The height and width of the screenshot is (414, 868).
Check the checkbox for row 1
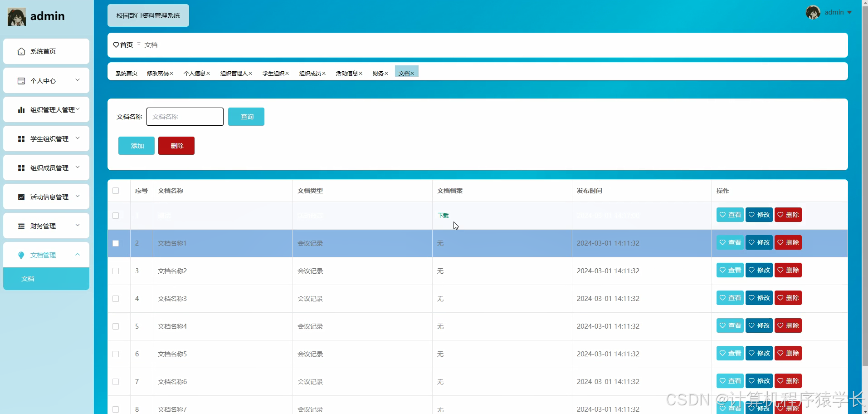(x=116, y=216)
